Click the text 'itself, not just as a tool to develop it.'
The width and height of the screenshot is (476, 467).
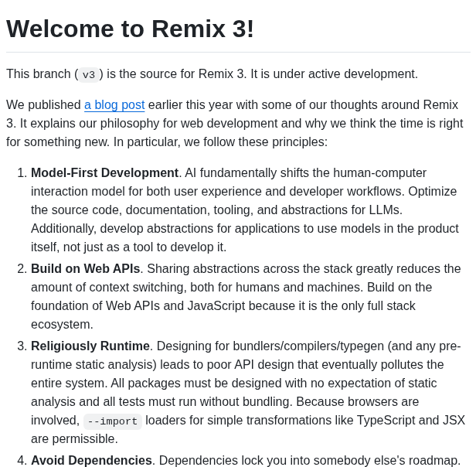(129, 247)
